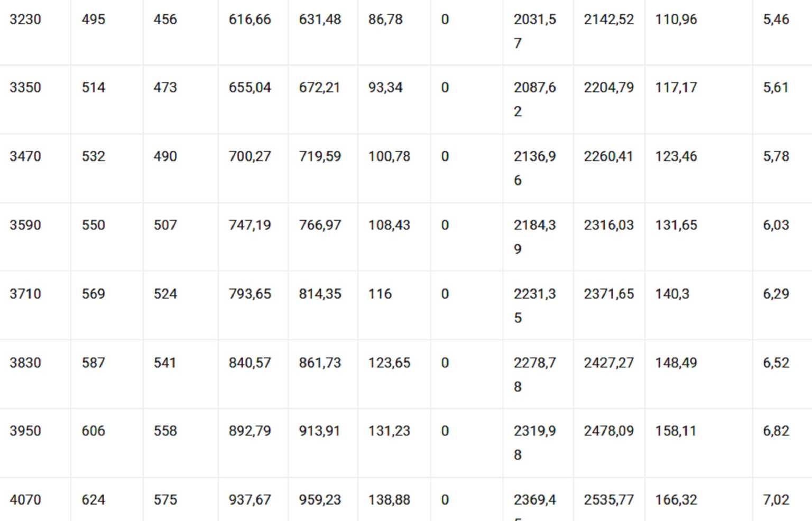Select the cell containing 6,03
The image size is (812, 521).
(776, 225)
